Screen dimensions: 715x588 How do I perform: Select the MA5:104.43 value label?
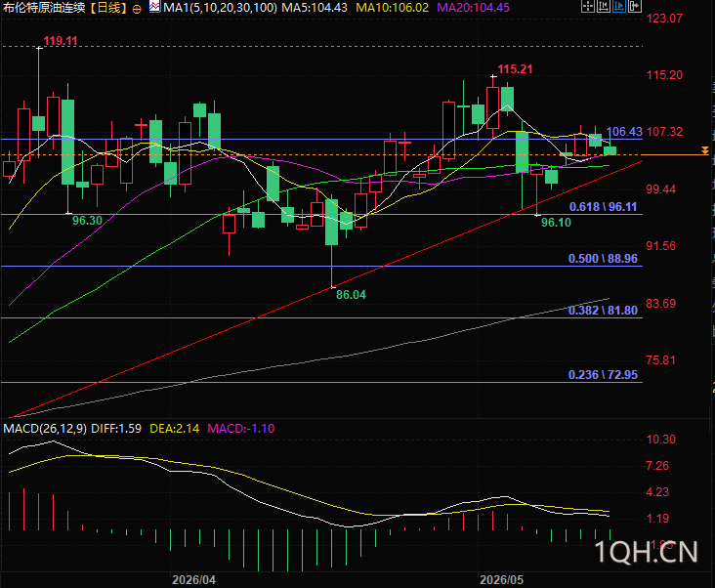[315, 7]
